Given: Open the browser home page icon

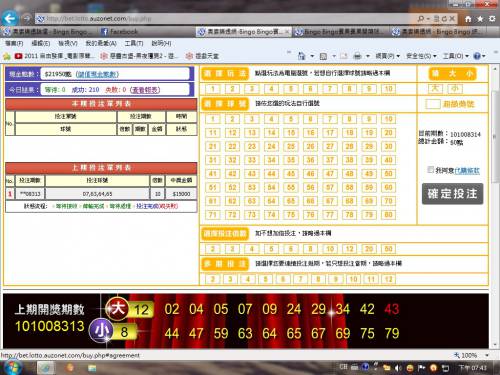Looking at the screenshot, I should point(468,19).
